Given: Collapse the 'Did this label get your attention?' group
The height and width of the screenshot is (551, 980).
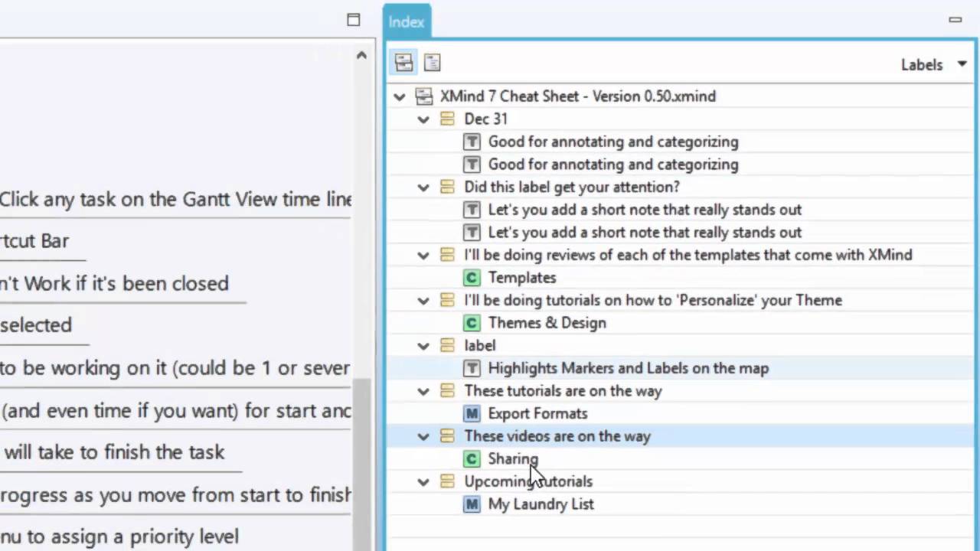Looking at the screenshot, I should pyautogui.click(x=423, y=187).
